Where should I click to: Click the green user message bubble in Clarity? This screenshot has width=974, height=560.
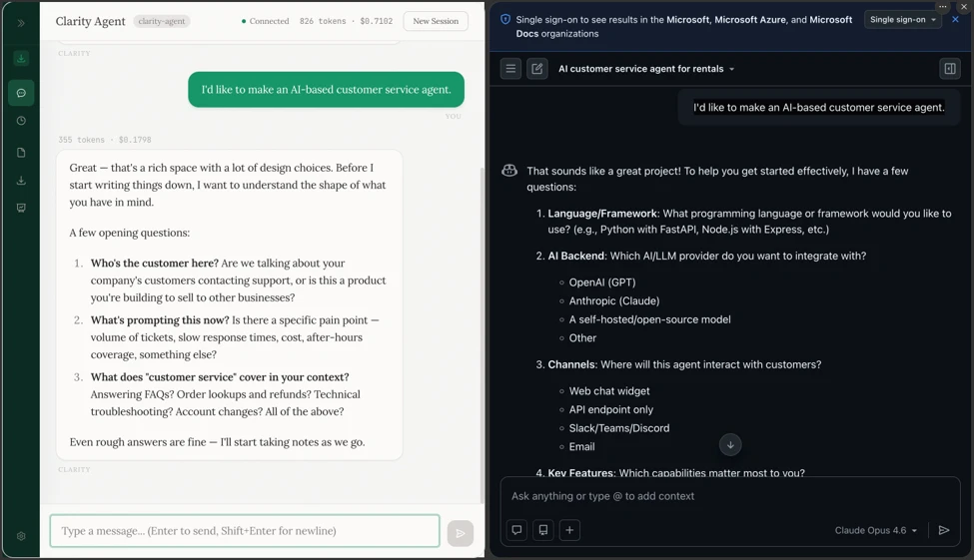tap(326, 90)
